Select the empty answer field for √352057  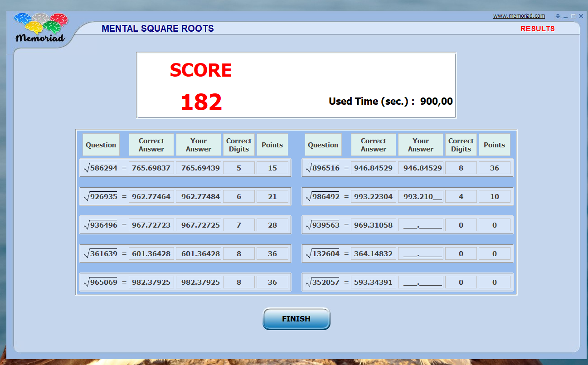click(x=420, y=282)
